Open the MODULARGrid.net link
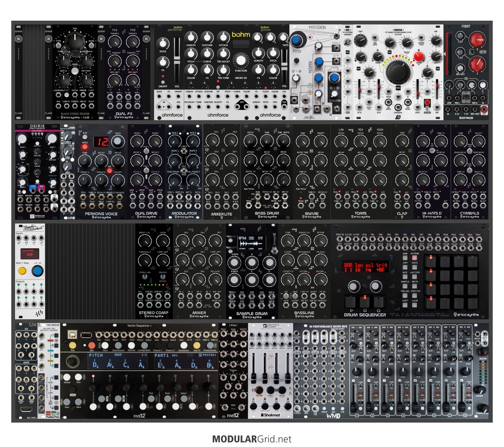 pyautogui.click(x=251, y=439)
